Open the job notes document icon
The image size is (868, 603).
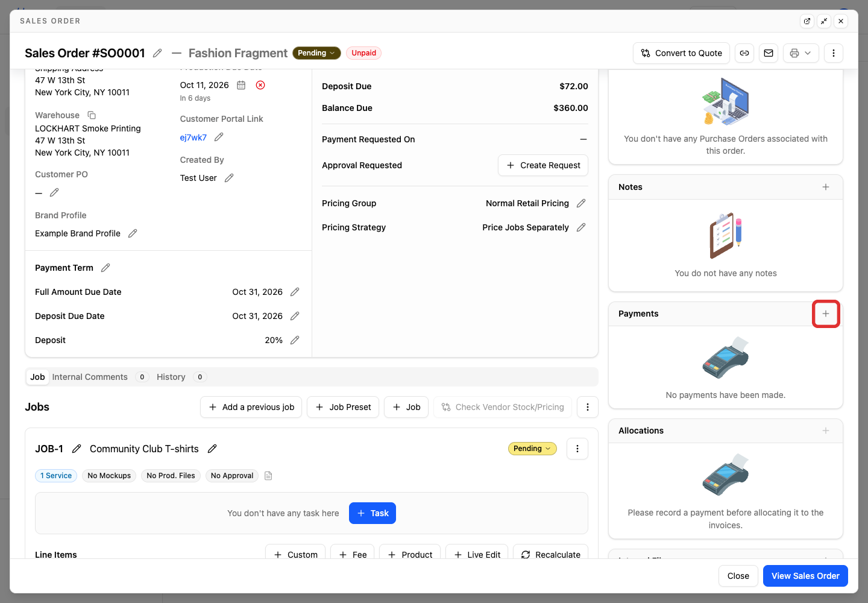(x=269, y=476)
